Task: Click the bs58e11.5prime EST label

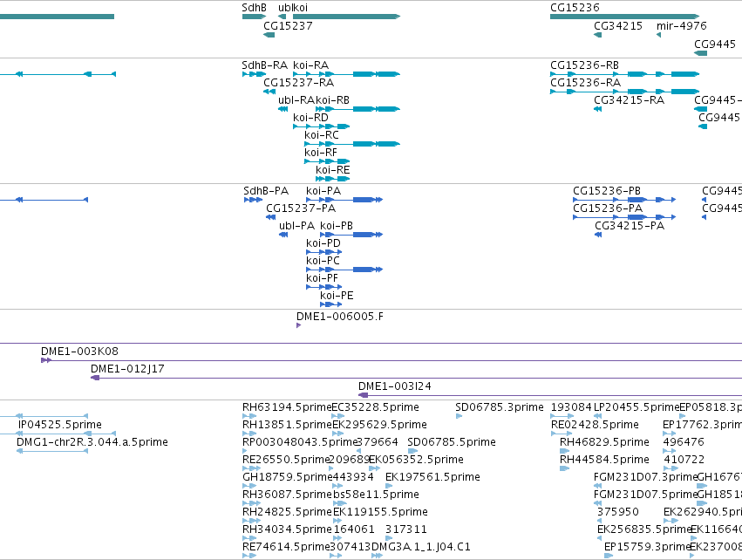Action: pos(376,495)
